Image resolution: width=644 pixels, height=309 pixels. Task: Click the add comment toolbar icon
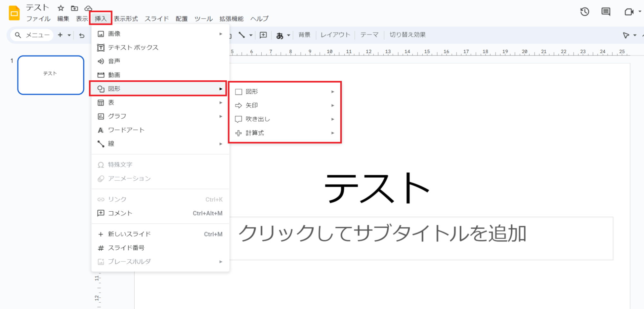(x=263, y=35)
